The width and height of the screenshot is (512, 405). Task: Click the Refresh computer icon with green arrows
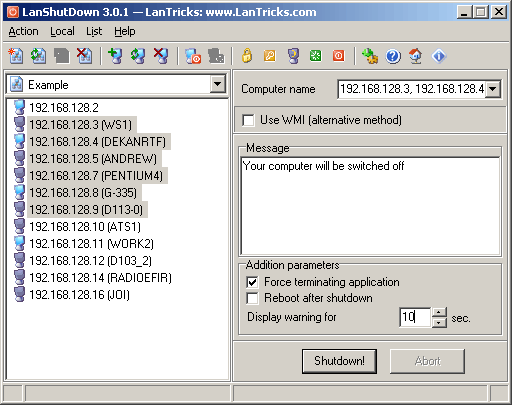coord(138,56)
